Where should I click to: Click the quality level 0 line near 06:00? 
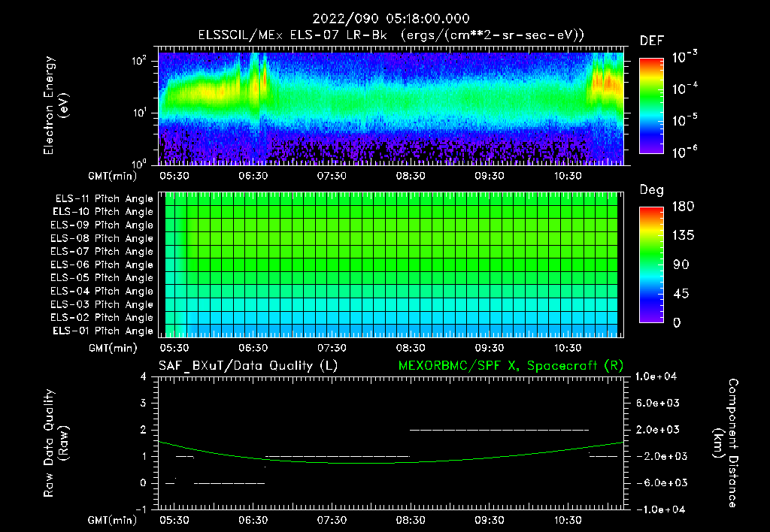click(x=229, y=483)
